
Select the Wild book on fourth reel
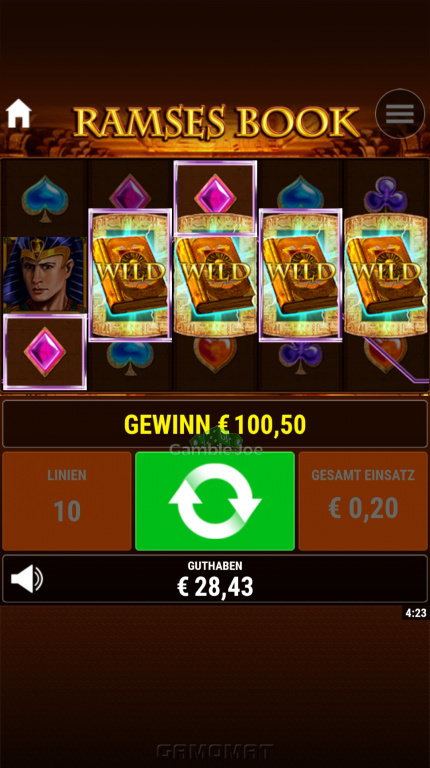tap(300, 275)
